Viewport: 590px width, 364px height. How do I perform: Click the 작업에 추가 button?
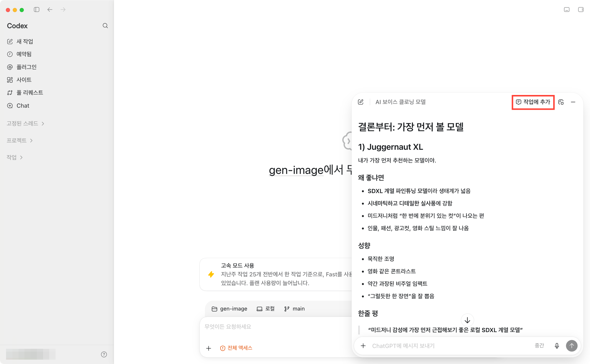coord(533,102)
